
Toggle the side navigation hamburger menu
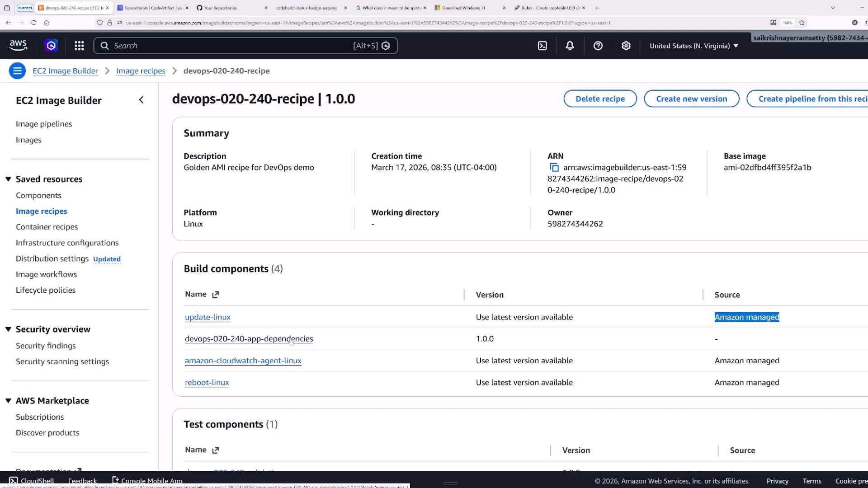17,71
